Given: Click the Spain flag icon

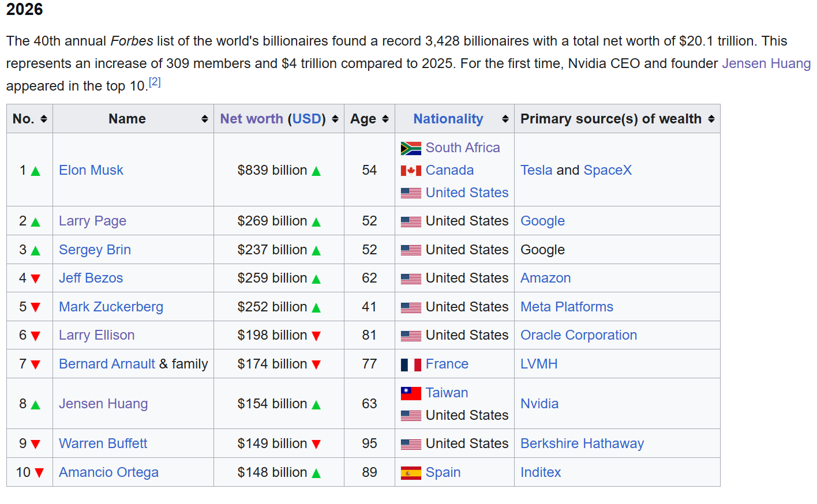Looking at the screenshot, I should (411, 473).
